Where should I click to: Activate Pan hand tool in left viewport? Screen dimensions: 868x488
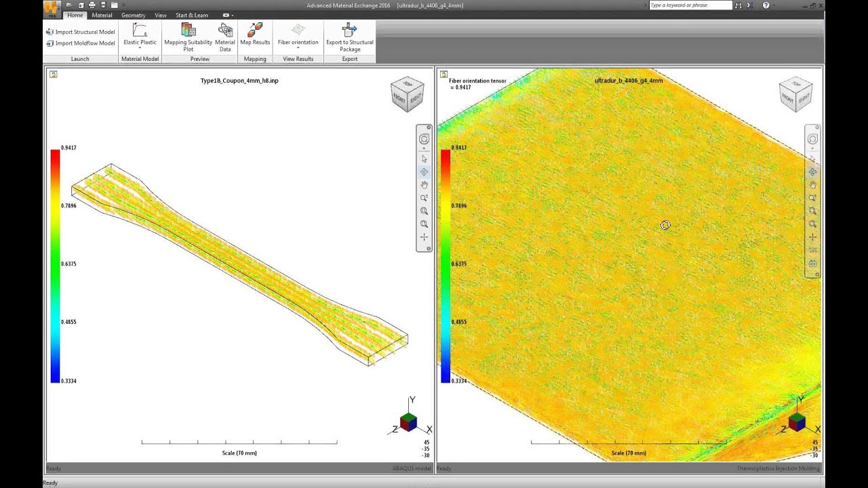[424, 185]
